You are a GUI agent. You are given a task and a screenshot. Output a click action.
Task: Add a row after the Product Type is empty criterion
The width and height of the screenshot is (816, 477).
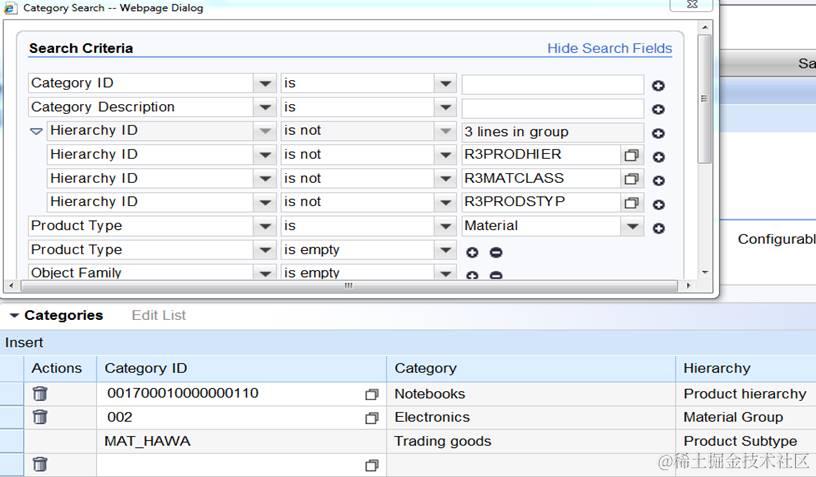pyautogui.click(x=472, y=252)
